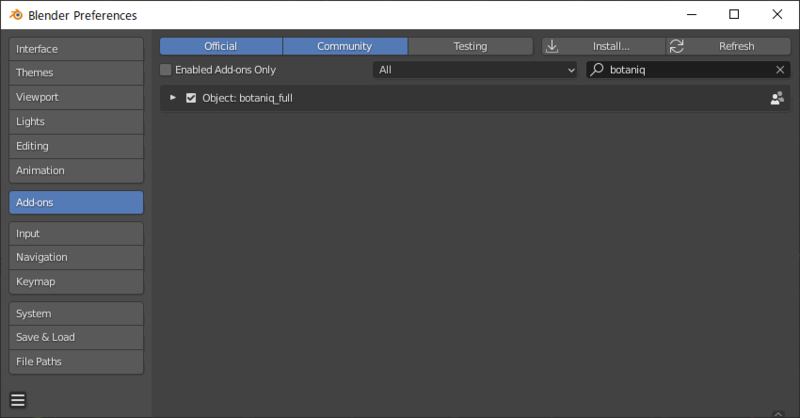Viewport: 800px width, 418px height.
Task: Click the Install download arrow icon
Action: coord(552,46)
